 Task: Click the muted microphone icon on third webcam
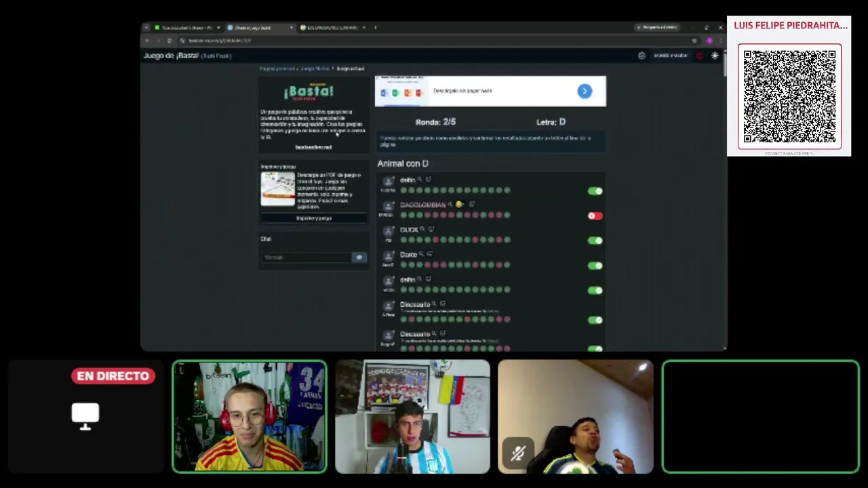point(517,453)
